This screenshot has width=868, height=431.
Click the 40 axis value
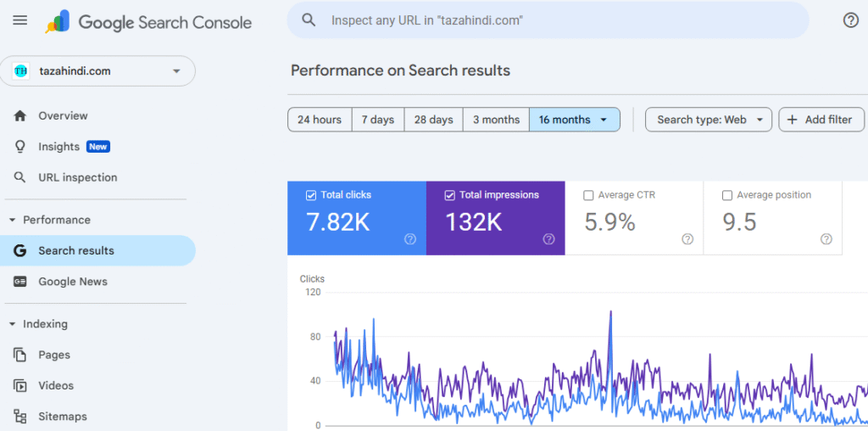pos(315,381)
